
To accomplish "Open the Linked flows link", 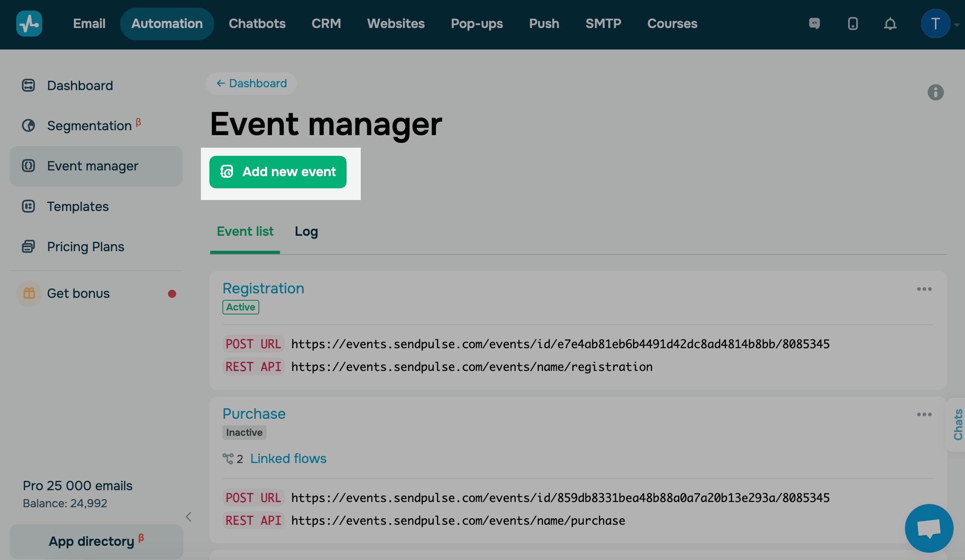I will (288, 459).
